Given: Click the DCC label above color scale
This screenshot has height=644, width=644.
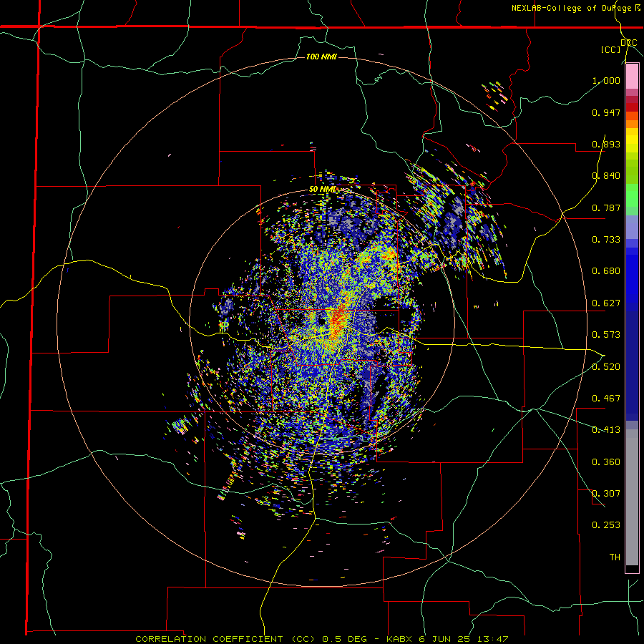Looking at the screenshot, I should 628,43.
